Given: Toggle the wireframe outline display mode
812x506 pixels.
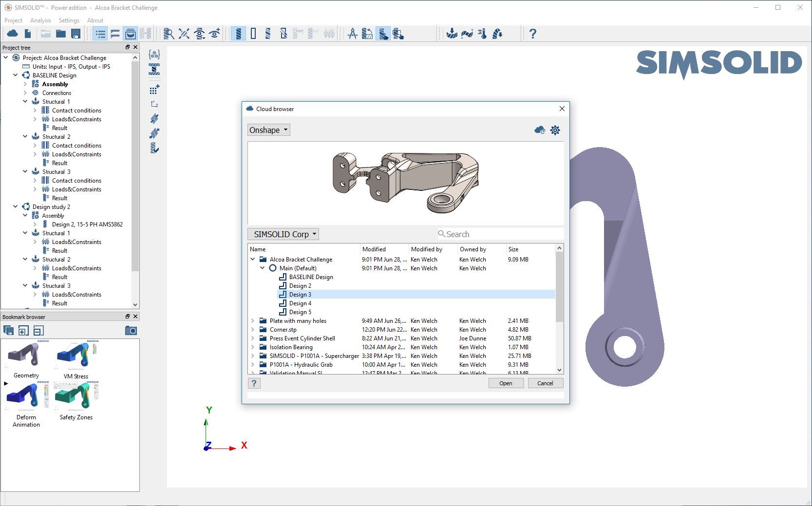Looking at the screenshot, I should click(253, 34).
